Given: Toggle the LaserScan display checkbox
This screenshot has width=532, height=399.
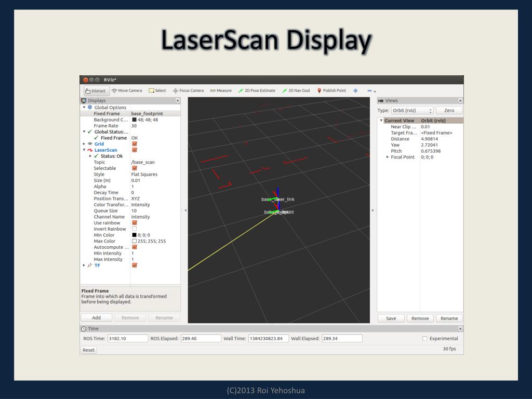Looking at the screenshot, I should (135, 150).
